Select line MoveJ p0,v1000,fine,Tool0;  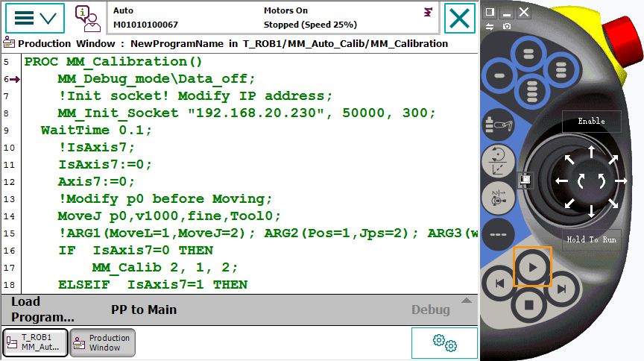tap(169, 216)
